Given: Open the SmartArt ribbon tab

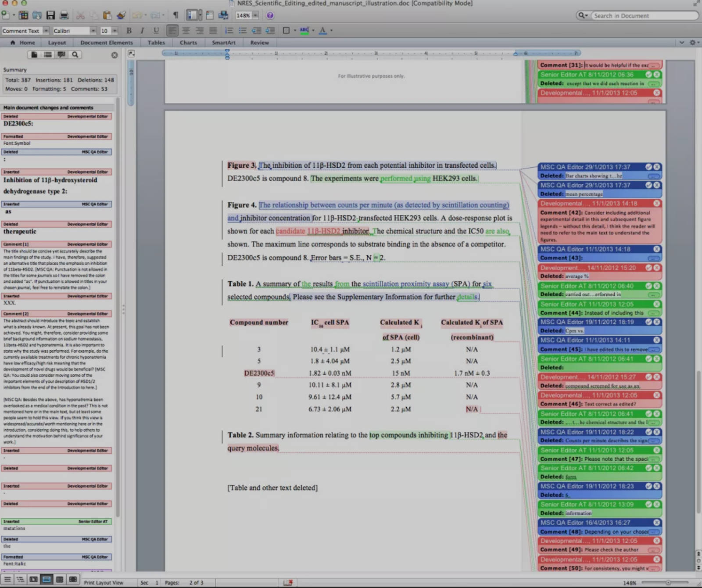Looking at the screenshot, I should click(x=224, y=43).
